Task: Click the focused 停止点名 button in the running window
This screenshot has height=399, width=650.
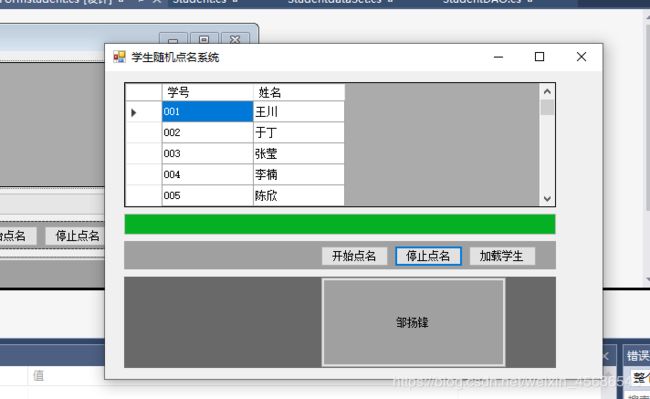Action: (428, 256)
